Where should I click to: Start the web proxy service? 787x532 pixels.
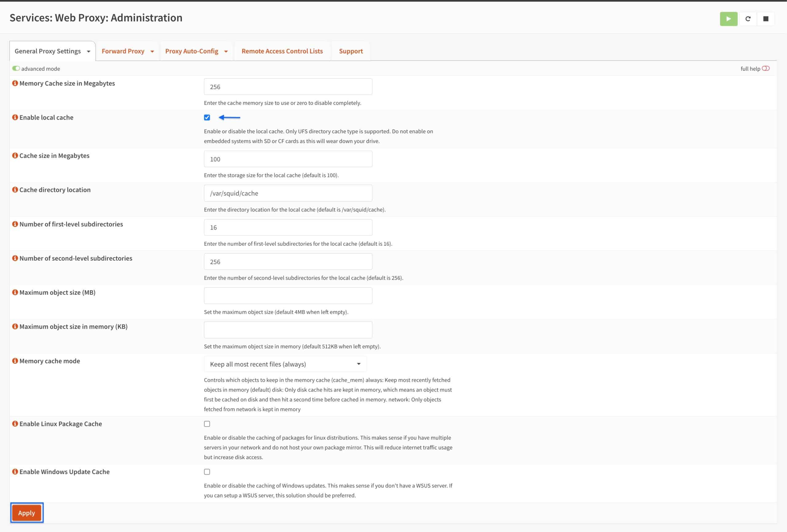coord(728,19)
